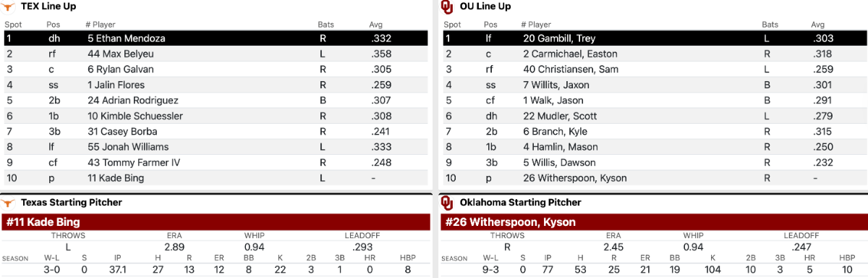
Task: Click the OU icon beside Oklahoma Starting Pitcher
Action: point(446,203)
